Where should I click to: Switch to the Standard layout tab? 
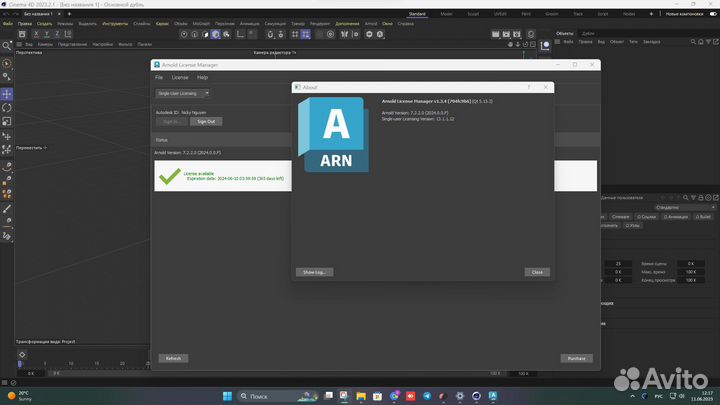point(417,14)
